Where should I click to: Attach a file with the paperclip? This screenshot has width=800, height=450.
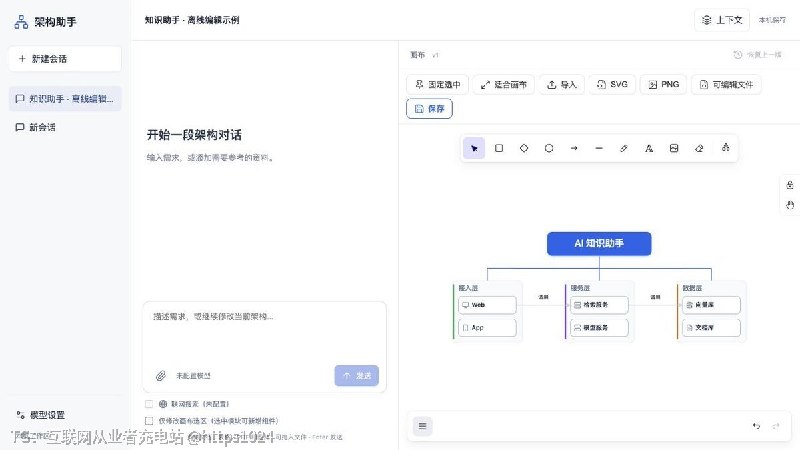pos(161,376)
